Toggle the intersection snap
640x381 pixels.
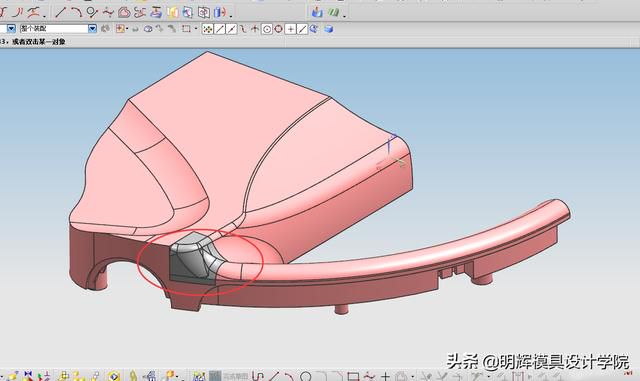tap(255, 29)
